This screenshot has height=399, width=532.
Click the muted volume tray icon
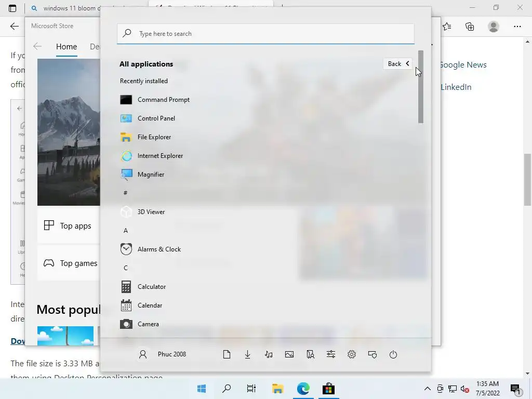click(465, 389)
